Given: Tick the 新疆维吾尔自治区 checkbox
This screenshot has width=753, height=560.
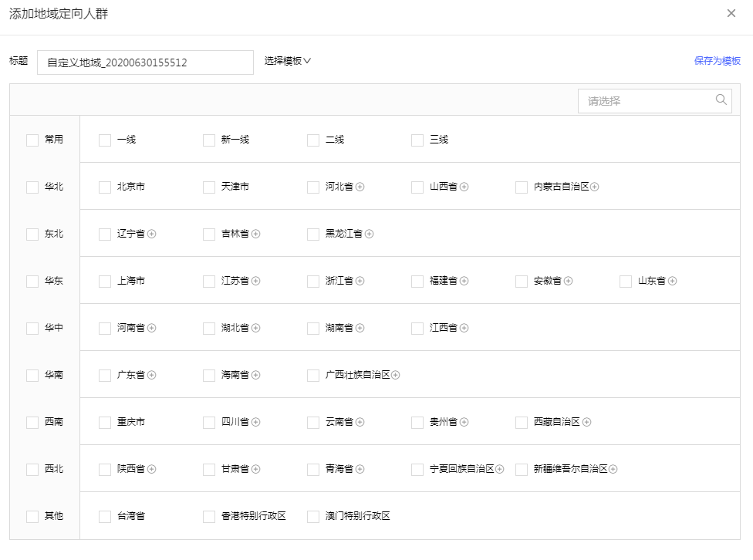Looking at the screenshot, I should pos(522,470).
